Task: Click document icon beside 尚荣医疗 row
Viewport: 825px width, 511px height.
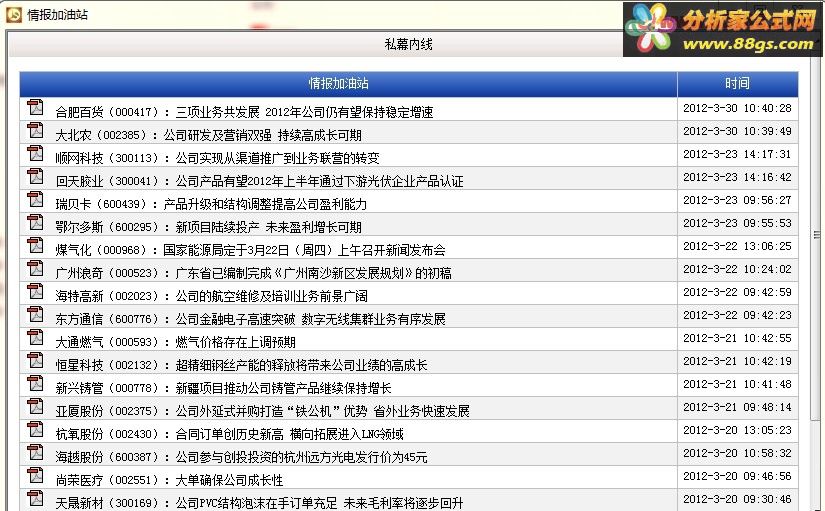Action: [x=35, y=475]
